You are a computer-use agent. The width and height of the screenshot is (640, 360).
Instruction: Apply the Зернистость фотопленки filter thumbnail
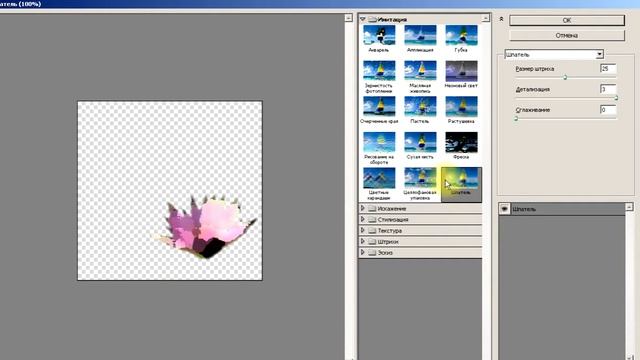[x=379, y=71]
